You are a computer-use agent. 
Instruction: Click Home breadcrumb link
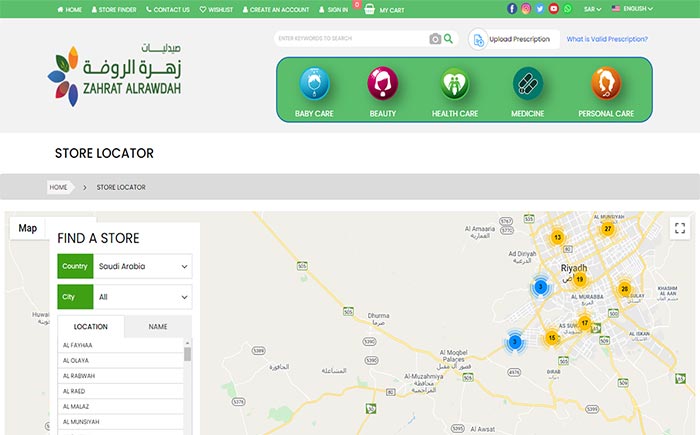click(58, 187)
